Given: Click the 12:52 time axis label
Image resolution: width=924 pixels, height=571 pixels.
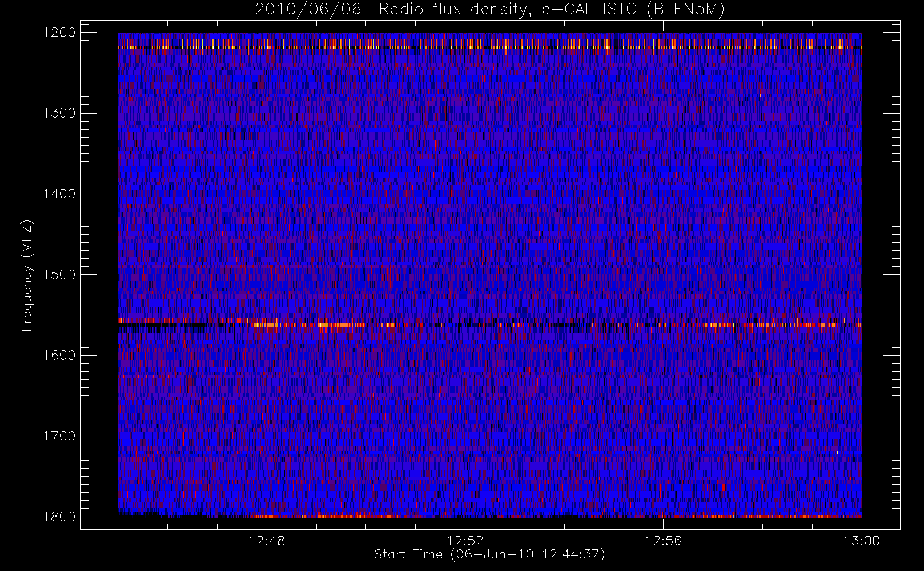Looking at the screenshot, I should pyautogui.click(x=465, y=541).
